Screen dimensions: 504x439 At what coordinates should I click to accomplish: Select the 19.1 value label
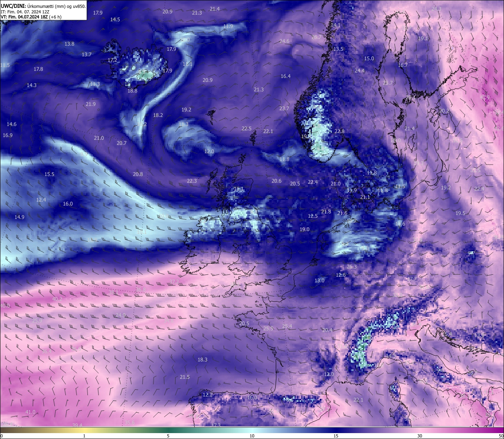[423, 39]
